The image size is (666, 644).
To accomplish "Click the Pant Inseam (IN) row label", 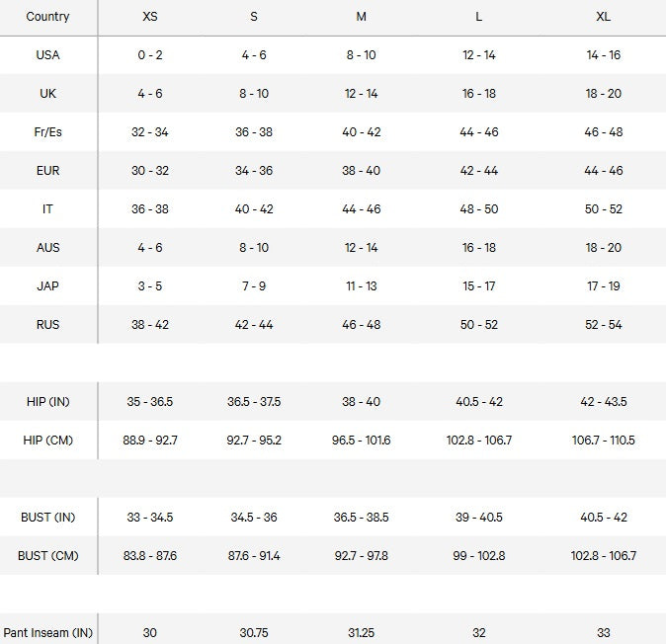I will click(48, 633).
